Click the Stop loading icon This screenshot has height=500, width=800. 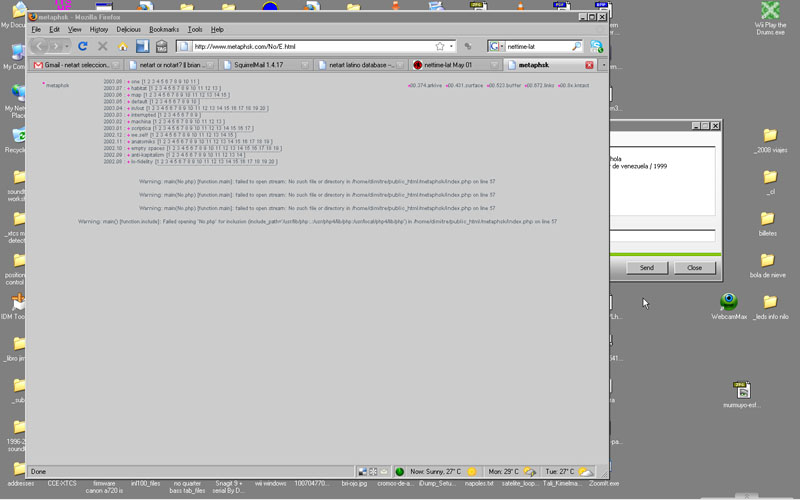[102, 47]
